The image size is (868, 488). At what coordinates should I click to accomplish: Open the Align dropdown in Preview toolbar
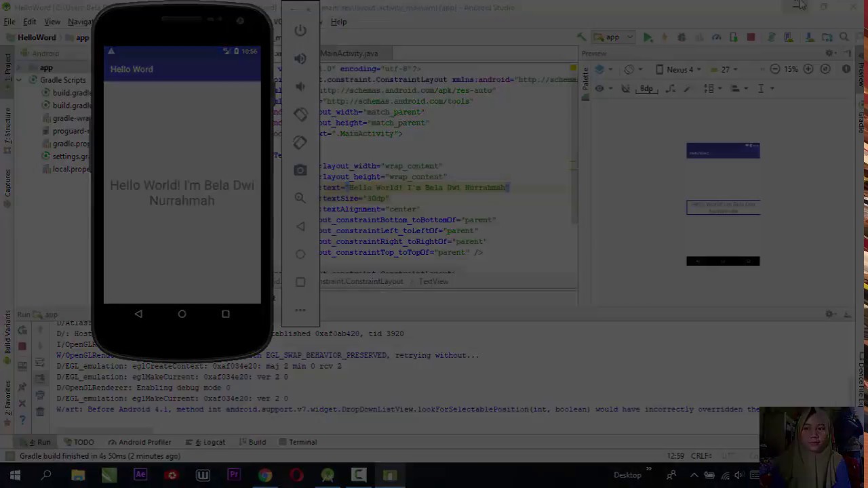click(738, 89)
